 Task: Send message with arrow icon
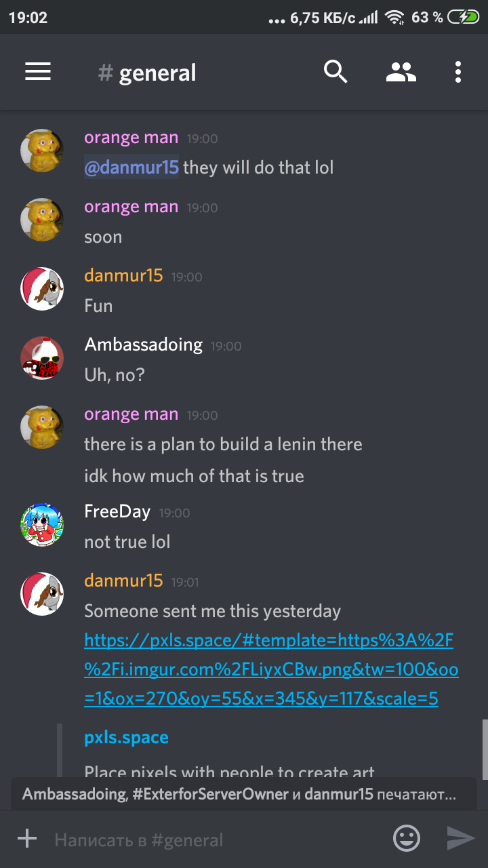point(461,839)
